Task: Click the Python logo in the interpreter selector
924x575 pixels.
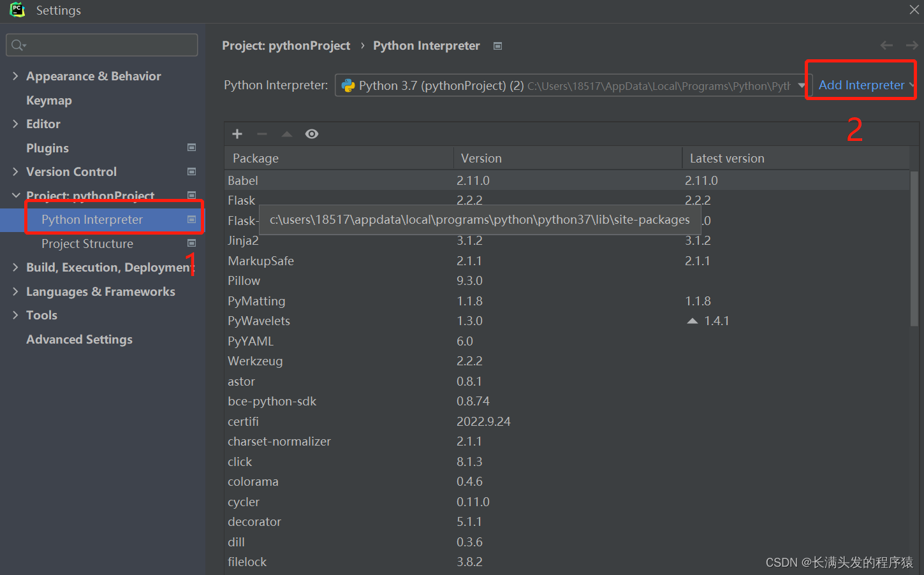Action: tap(348, 84)
